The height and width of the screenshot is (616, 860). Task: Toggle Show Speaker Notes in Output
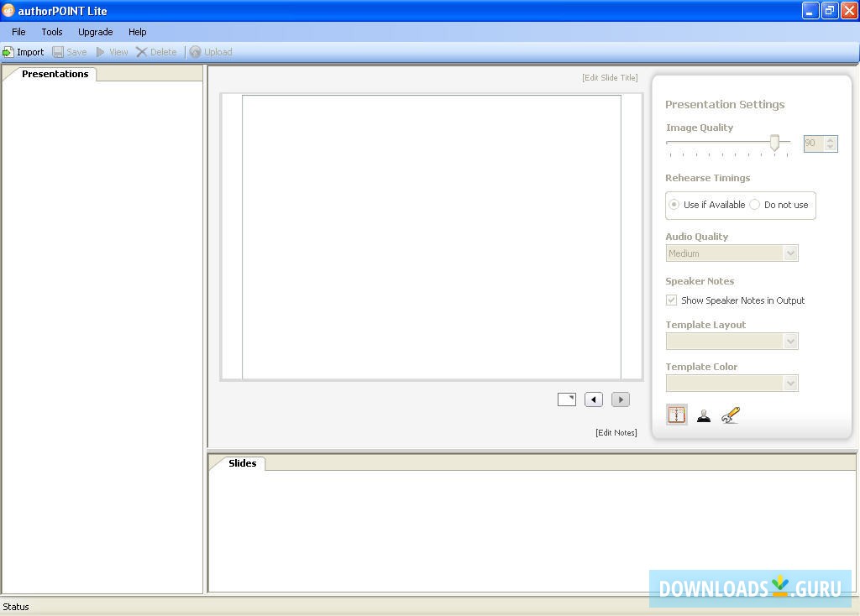(x=671, y=300)
